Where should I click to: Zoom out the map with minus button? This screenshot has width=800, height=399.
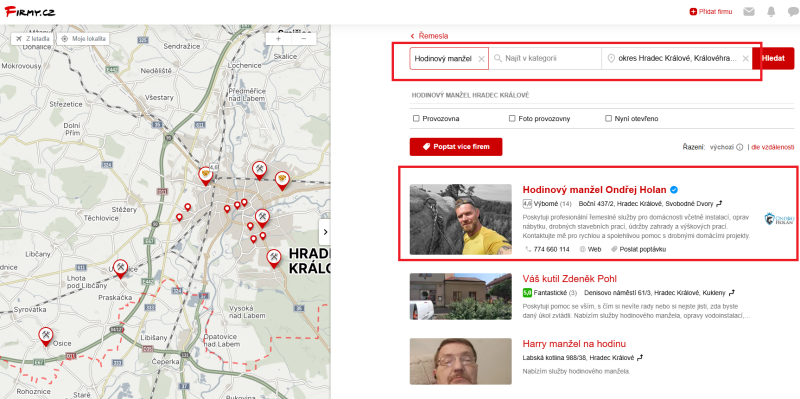coord(304,39)
